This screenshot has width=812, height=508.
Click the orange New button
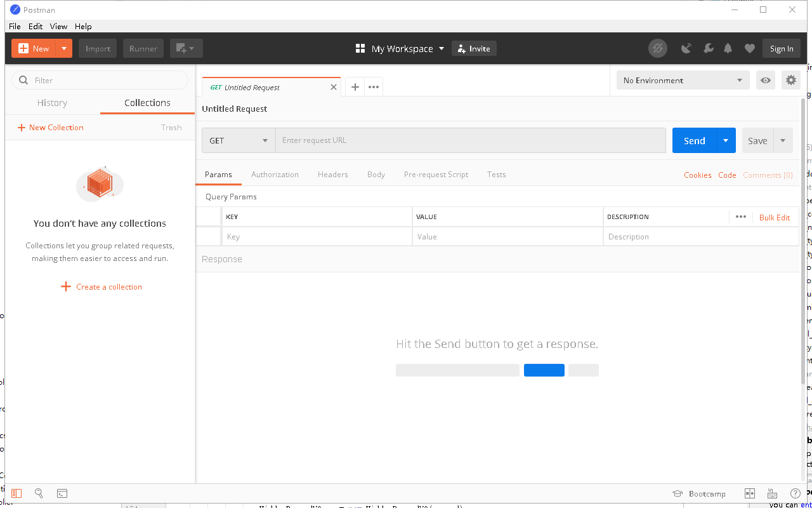click(x=34, y=48)
